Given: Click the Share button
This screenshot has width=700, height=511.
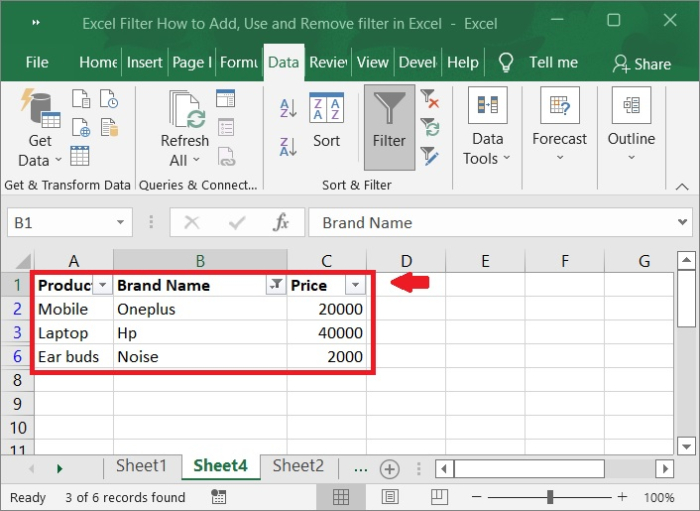Looking at the screenshot, I should (x=642, y=64).
